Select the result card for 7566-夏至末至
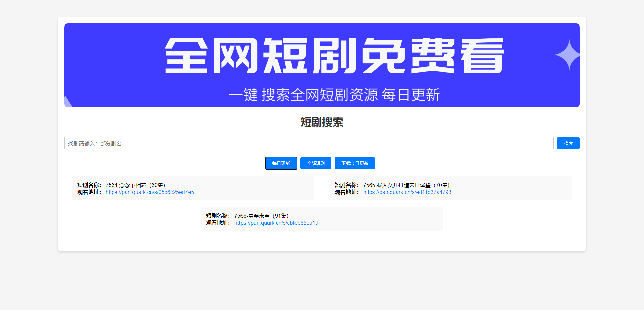The width and height of the screenshot is (644, 310). pos(322,219)
